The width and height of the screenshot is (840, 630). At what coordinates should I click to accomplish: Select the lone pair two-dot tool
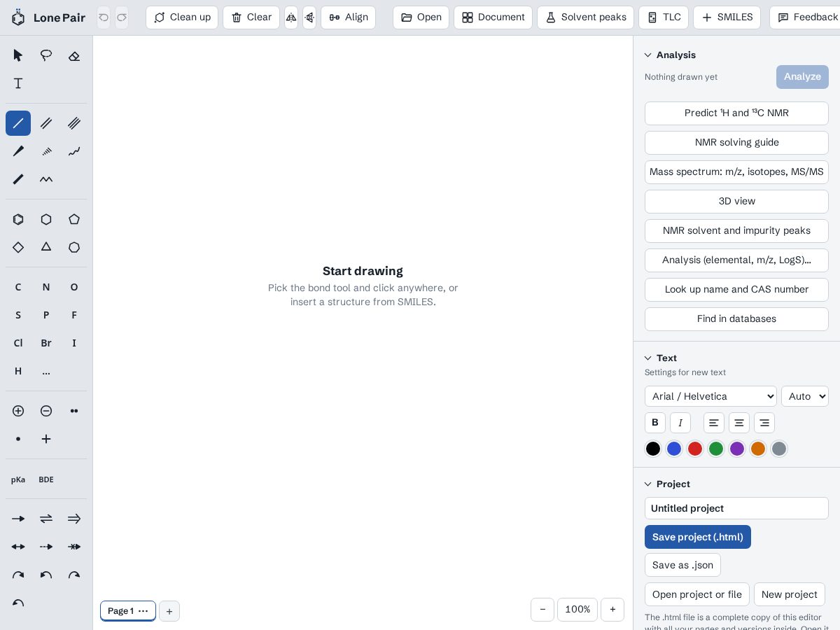click(x=74, y=411)
